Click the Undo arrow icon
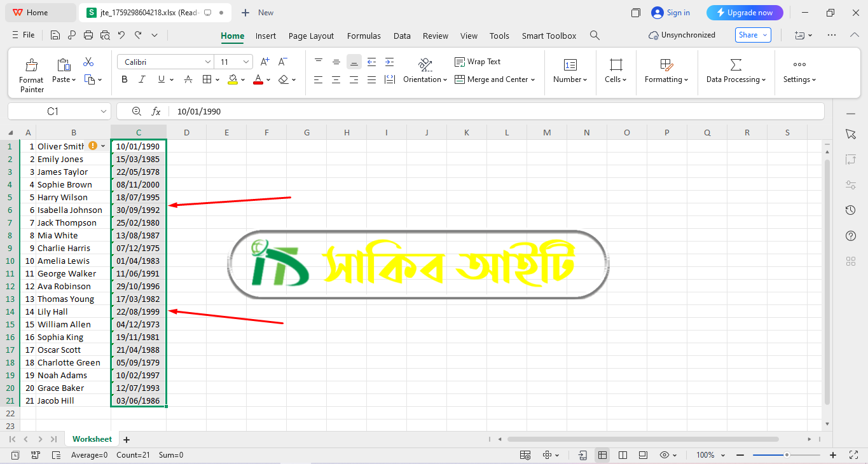The width and height of the screenshot is (868, 464). tap(121, 36)
